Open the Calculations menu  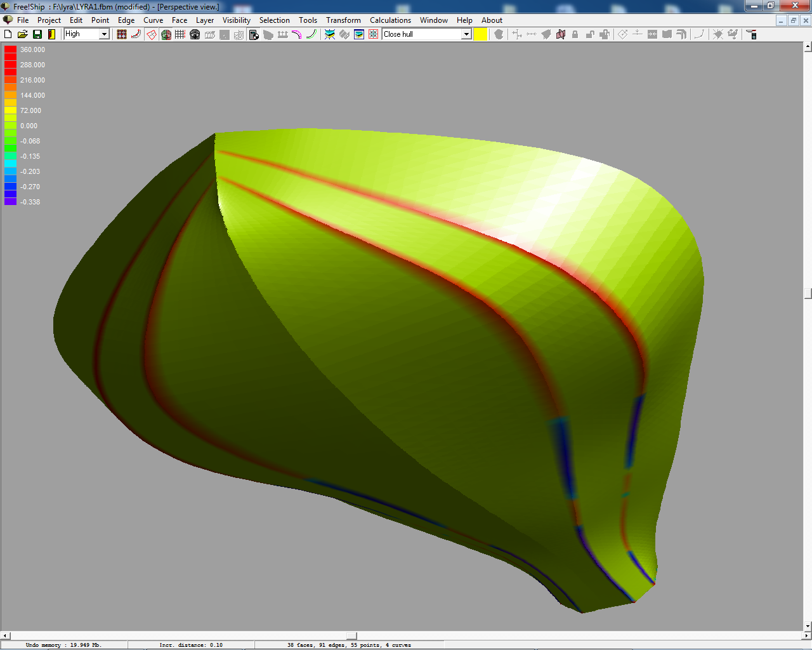point(390,20)
